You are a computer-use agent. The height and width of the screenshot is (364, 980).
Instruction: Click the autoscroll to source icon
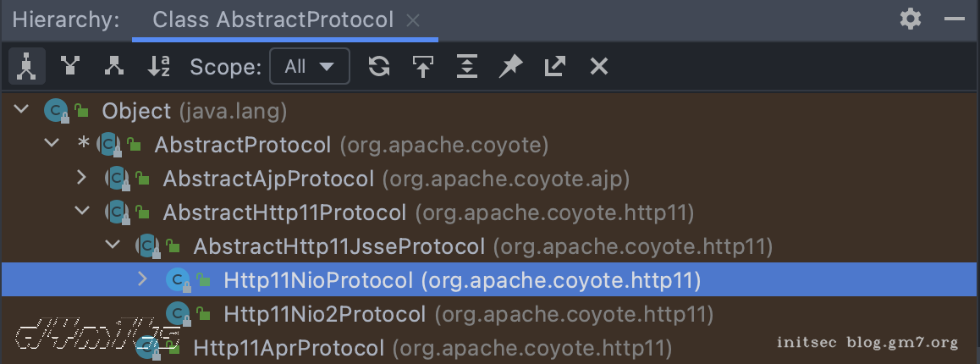point(423,66)
